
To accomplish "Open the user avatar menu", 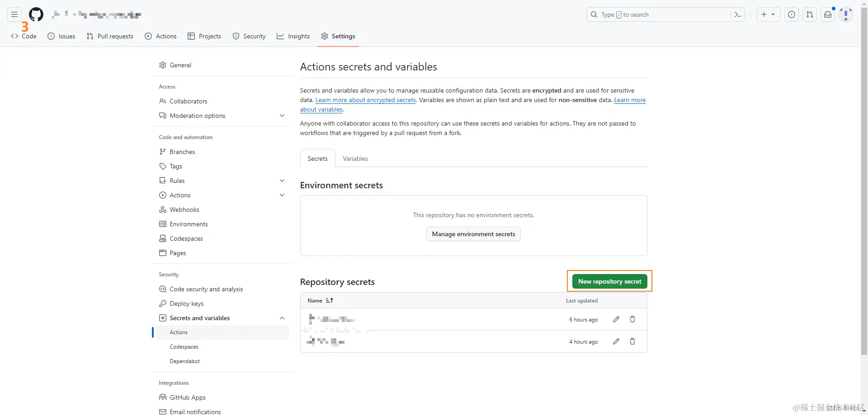I will 846,14.
